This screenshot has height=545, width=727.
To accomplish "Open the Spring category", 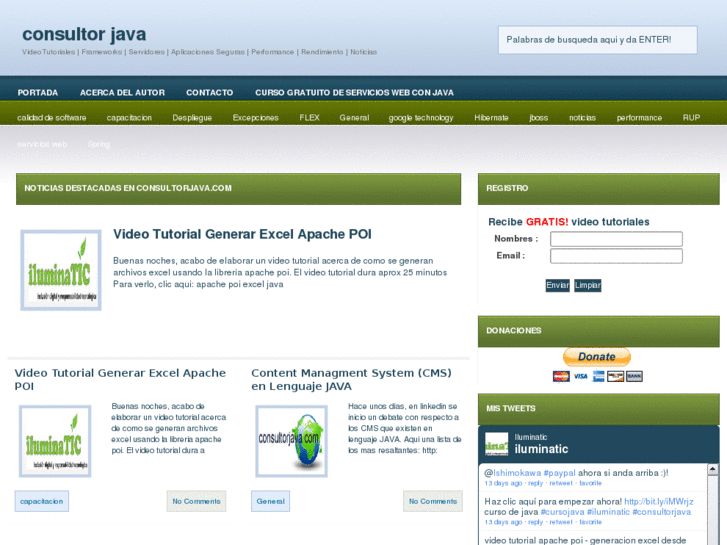I will click(x=99, y=144).
